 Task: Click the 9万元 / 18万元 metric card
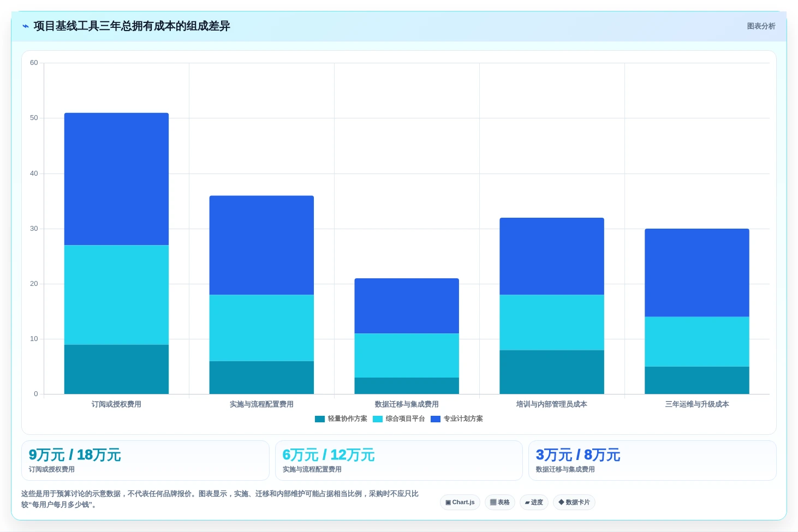(x=145, y=461)
